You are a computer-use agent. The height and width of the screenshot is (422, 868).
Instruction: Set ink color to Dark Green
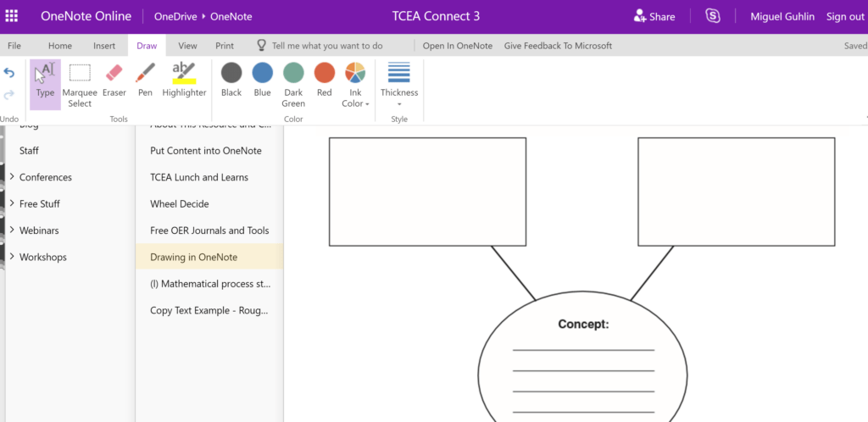click(293, 85)
